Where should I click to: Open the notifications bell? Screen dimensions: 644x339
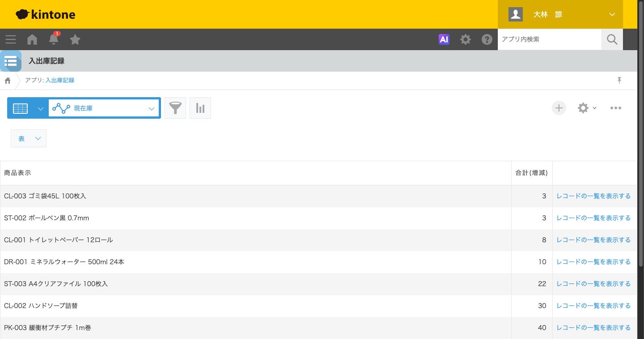tap(54, 39)
